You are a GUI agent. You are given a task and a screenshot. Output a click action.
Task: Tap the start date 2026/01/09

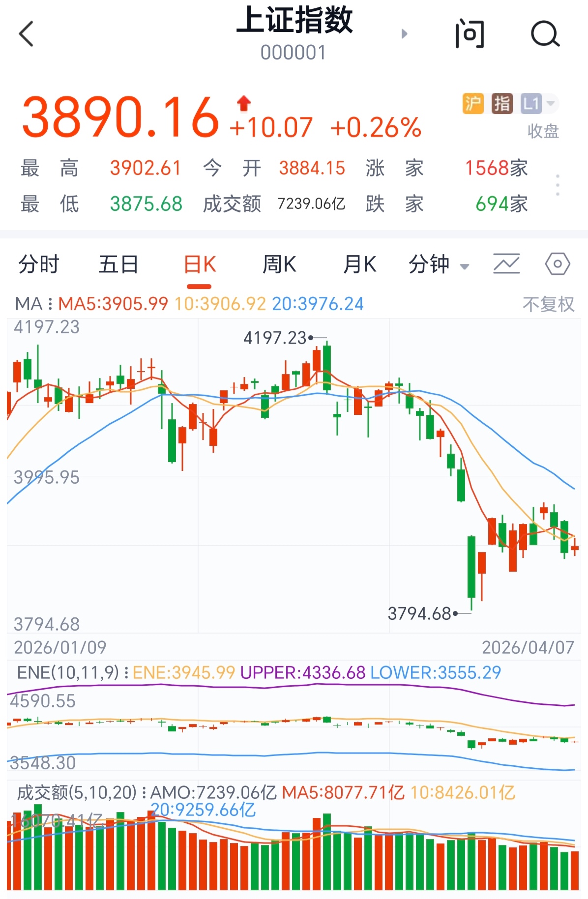tap(60, 647)
